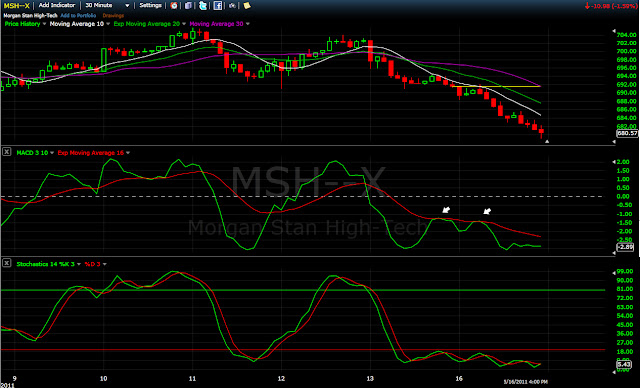This screenshot has width=640, height=388.
Task: Click the small link icon after Facebook
Action: (x=232, y=5)
